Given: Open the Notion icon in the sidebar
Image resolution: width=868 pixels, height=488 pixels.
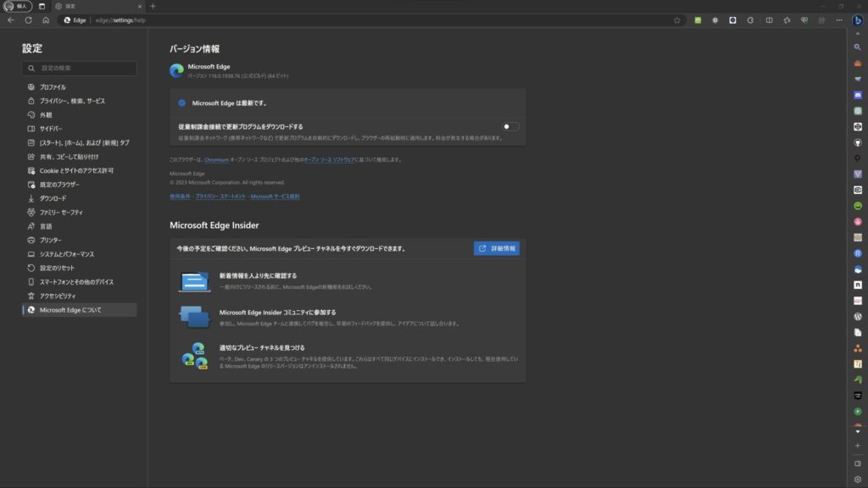Looking at the screenshot, I should coord(858,285).
